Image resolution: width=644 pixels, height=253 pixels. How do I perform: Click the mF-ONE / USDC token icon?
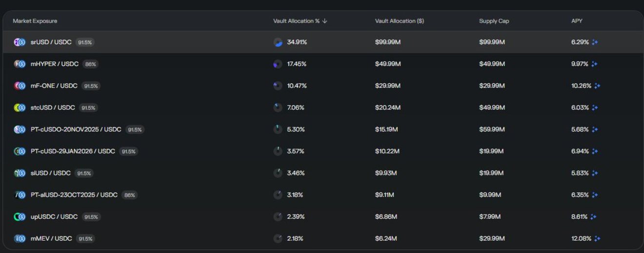click(x=20, y=86)
